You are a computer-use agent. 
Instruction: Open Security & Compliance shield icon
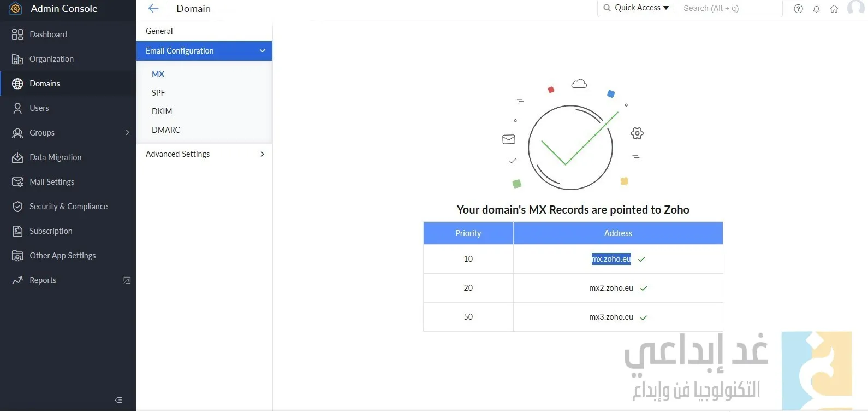pyautogui.click(x=17, y=207)
